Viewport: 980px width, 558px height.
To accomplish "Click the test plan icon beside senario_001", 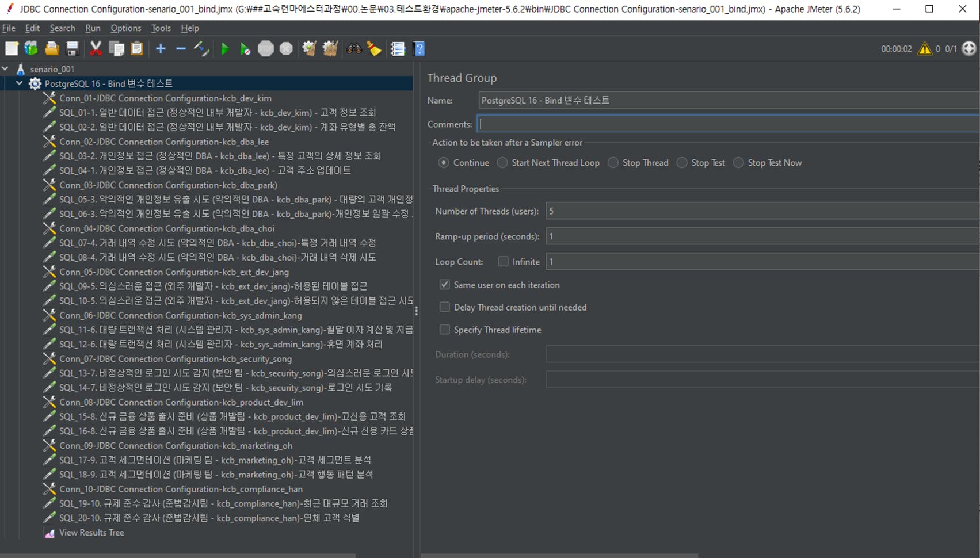I will [x=21, y=69].
